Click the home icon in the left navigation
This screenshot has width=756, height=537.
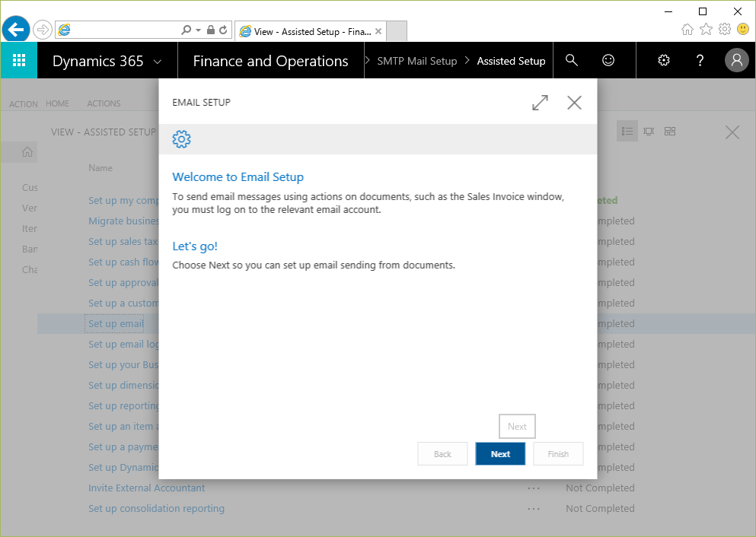[27, 152]
